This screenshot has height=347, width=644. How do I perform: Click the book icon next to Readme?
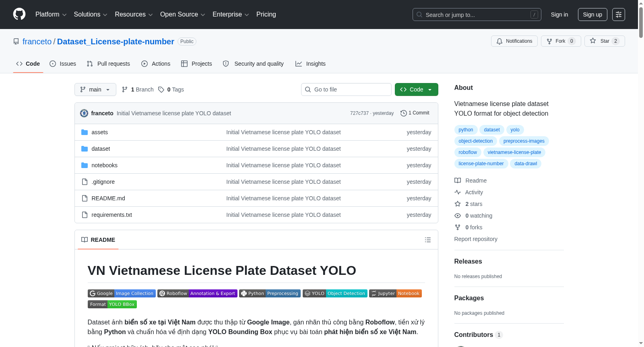pos(458,181)
